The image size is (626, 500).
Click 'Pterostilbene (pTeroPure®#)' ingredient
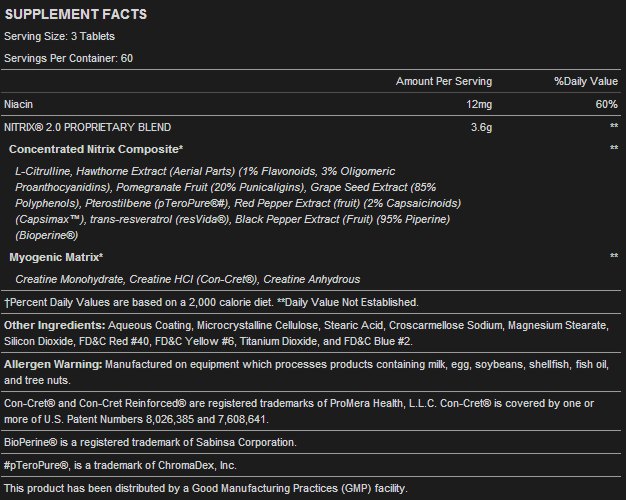(x=157, y=203)
